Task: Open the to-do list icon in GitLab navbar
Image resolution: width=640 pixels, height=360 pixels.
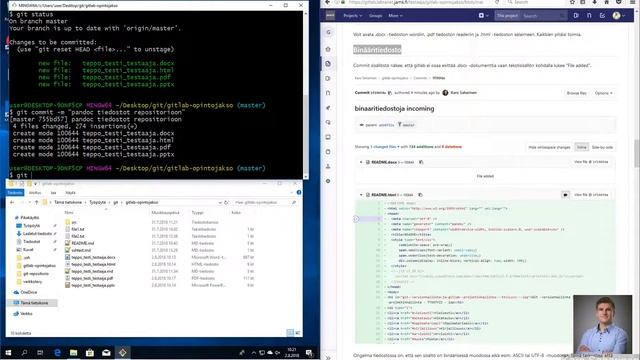Action: (x=602, y=16)
